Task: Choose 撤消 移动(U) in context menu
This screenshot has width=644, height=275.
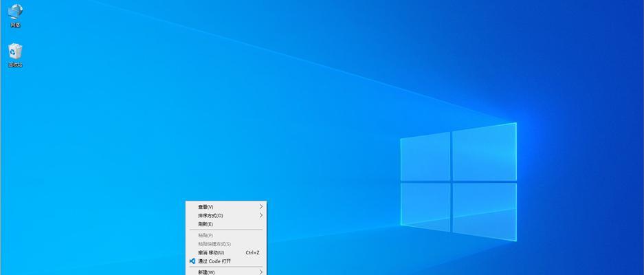Action: click(225, 253)
